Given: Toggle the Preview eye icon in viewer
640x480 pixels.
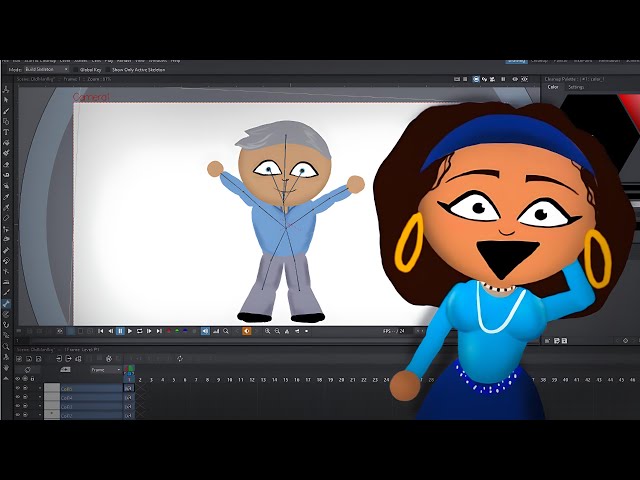Looking at the screenshot, I should 515,79.
